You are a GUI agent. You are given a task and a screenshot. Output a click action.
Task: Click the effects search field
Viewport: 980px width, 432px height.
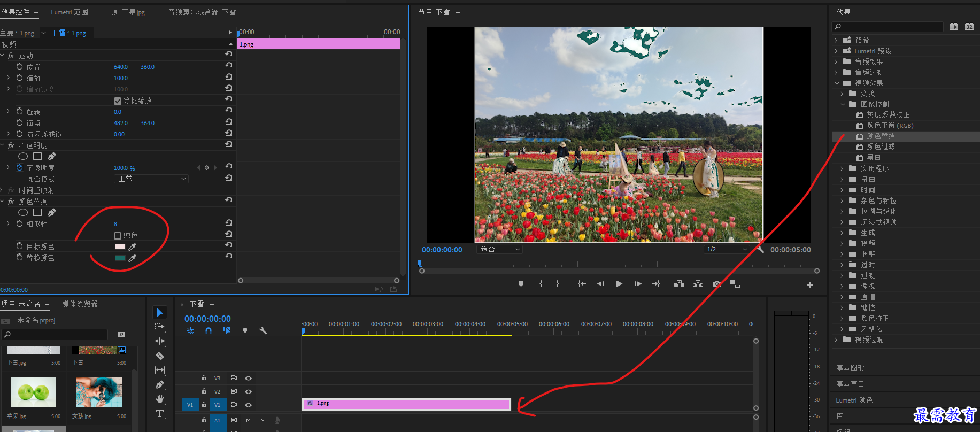888,26
